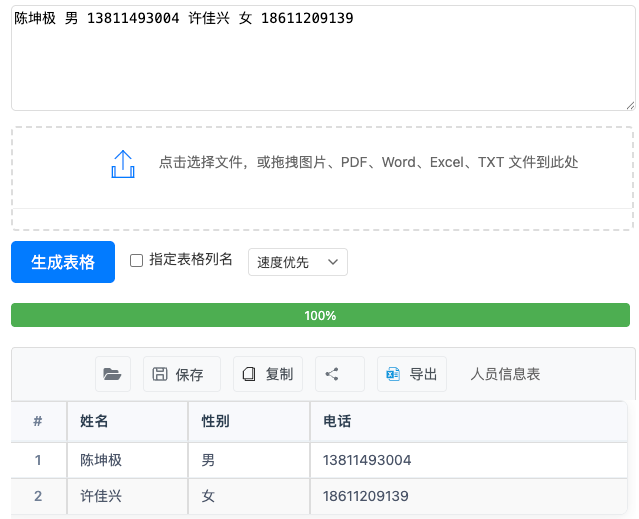Open the 速度优先 dropdown

point(298,262)
